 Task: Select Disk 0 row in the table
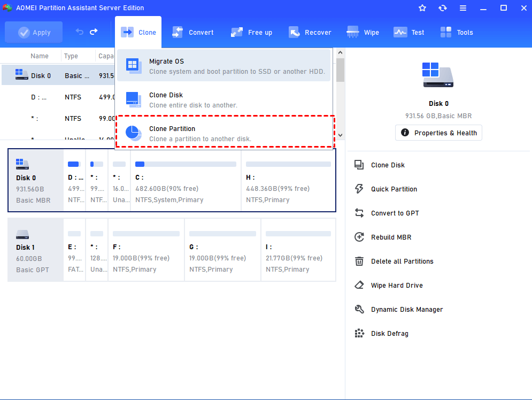[x=58, y=75]
